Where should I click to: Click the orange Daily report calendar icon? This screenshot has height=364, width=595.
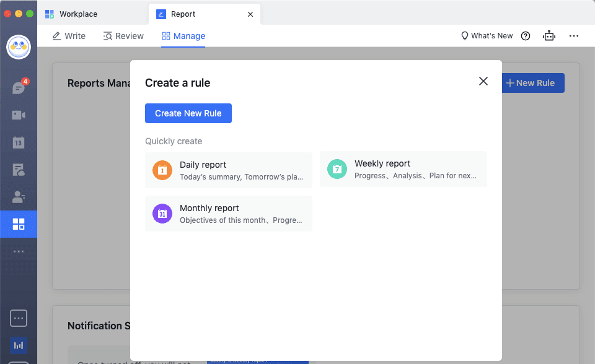(x=162, y=170)
